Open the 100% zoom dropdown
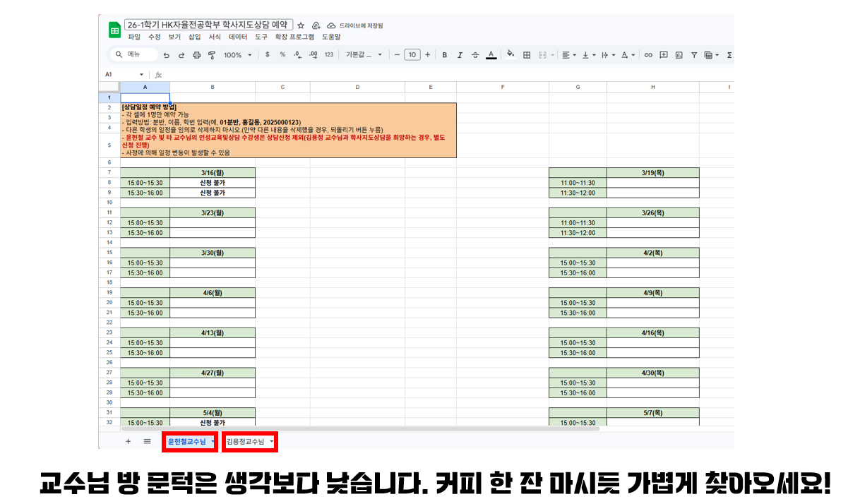 [237, 55]
